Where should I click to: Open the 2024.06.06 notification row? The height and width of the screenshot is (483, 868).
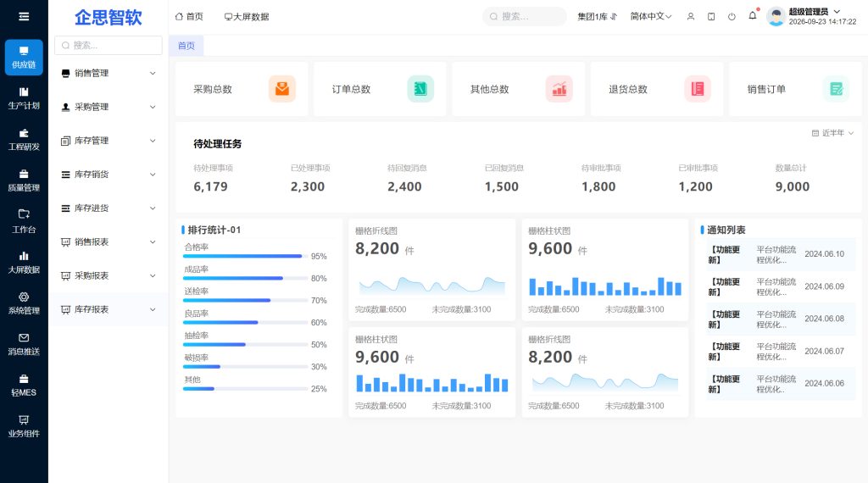pyautogui.click(x=781, y=383)
